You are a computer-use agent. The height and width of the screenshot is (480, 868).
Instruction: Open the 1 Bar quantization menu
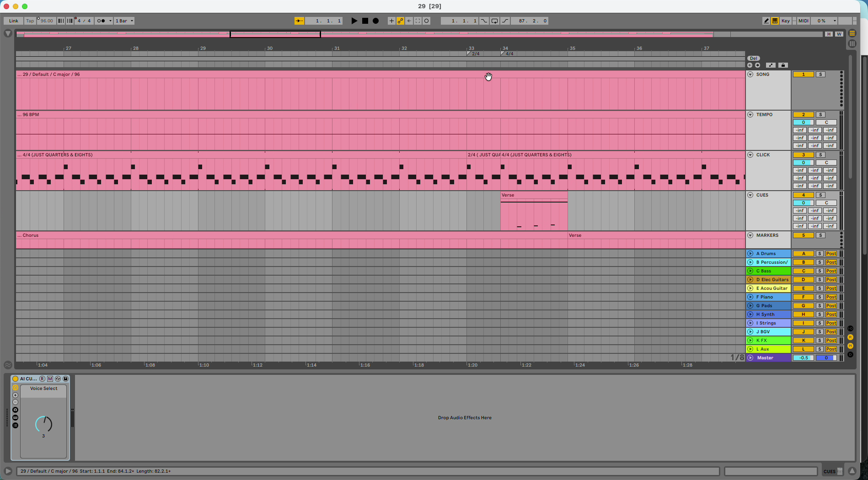coord(124,21)
